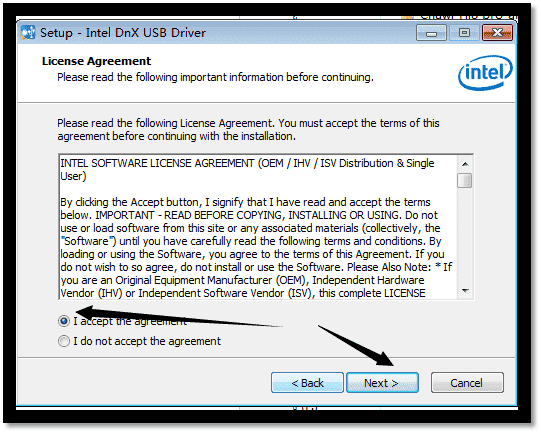Click the "Setup - Intel DnX USB Driver" title
Viewport: 541px width, 433px height.
(123, 33)
